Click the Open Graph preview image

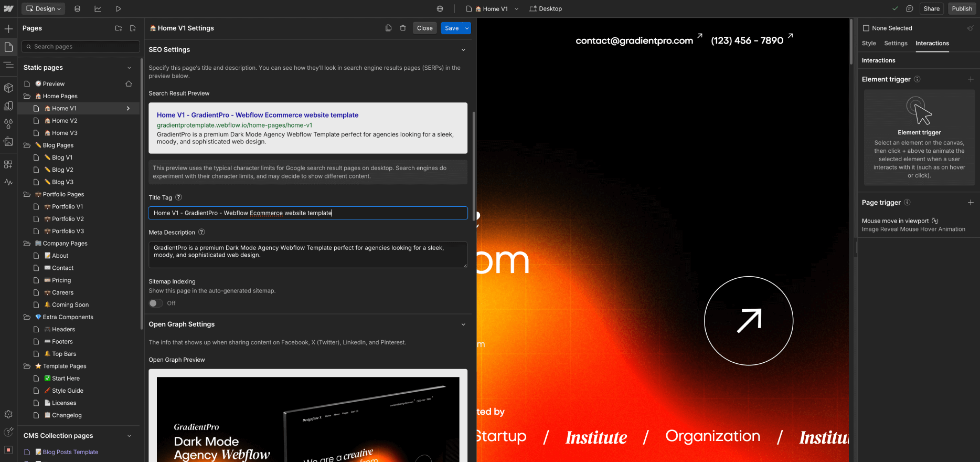[x=308, y=419]
